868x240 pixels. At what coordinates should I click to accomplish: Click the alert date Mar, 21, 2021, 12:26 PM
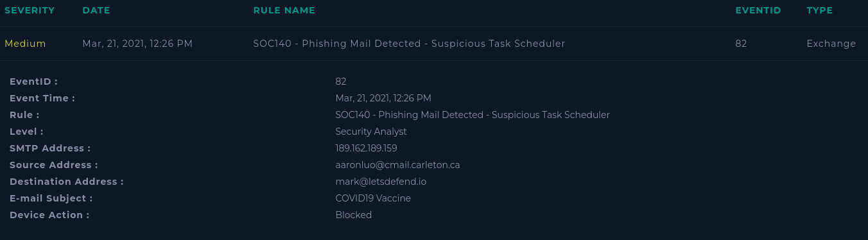point(137,44)
